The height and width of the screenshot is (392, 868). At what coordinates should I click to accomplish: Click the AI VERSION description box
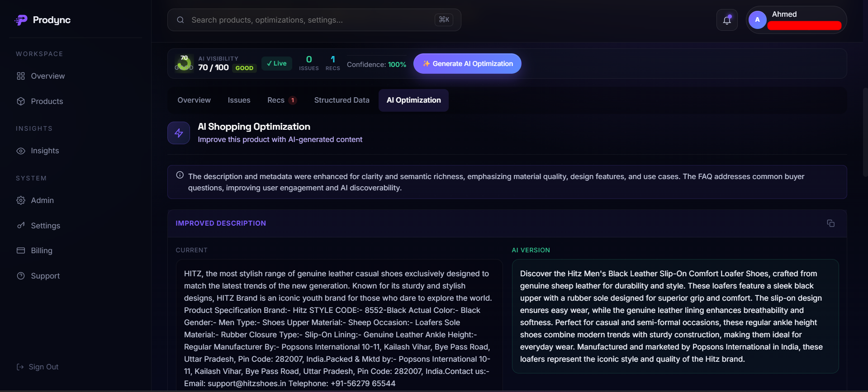point(675,316)
